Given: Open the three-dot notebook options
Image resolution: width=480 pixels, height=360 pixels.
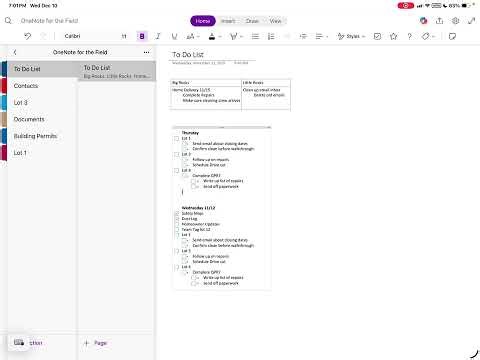Looking at the screenshot, I should click(x=146, y=52).
